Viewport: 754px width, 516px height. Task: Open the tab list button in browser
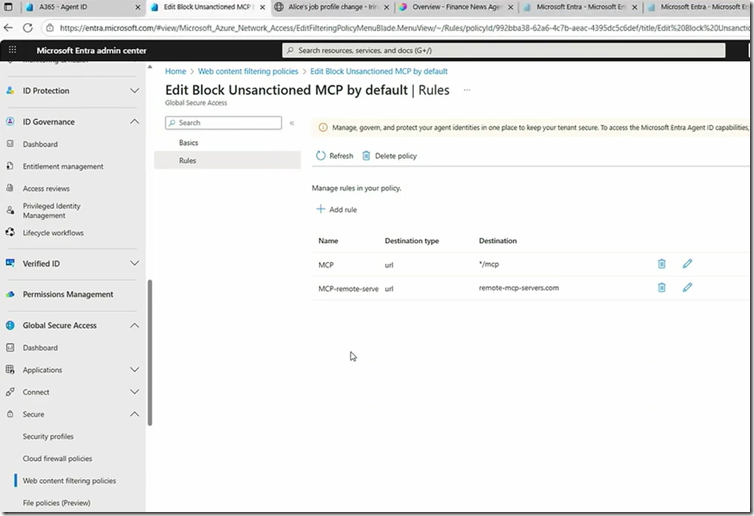[x=8, y=7]
